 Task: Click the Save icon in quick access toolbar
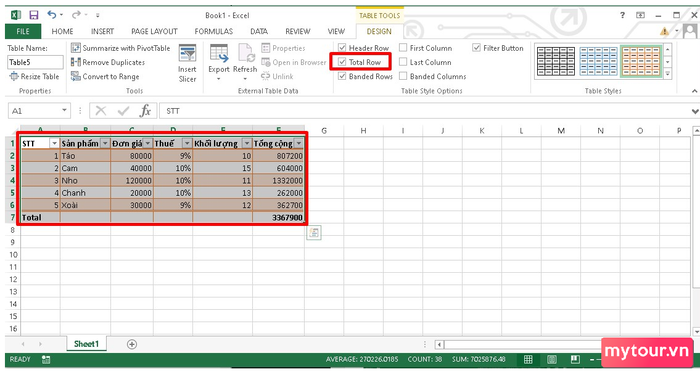[33, 15]
